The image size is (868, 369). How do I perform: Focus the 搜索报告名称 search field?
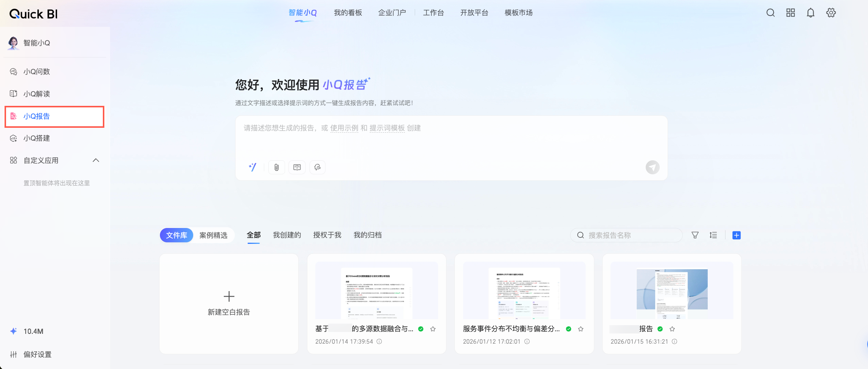[x=626, y=235]
